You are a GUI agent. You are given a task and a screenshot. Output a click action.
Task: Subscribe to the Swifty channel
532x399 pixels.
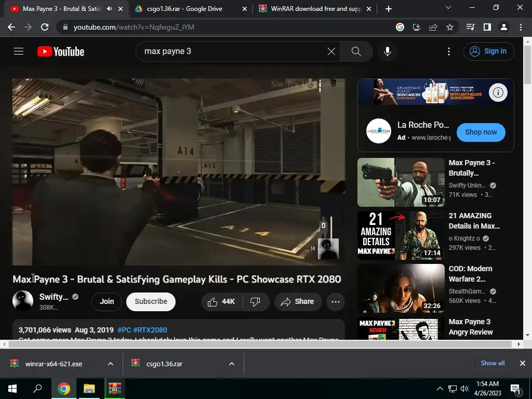(151, 302)
